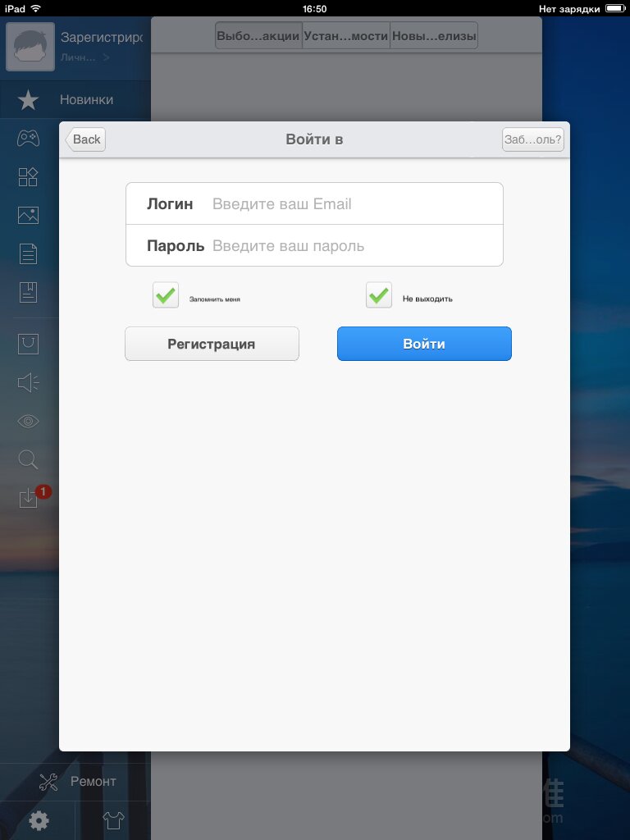Click the blue 'Войти' button
Screen dimensions: 630x840
coord(424,344)
